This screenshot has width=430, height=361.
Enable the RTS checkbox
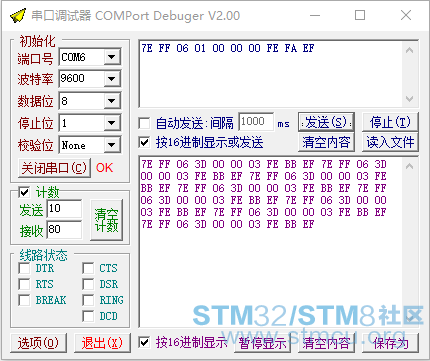(24, 284)
